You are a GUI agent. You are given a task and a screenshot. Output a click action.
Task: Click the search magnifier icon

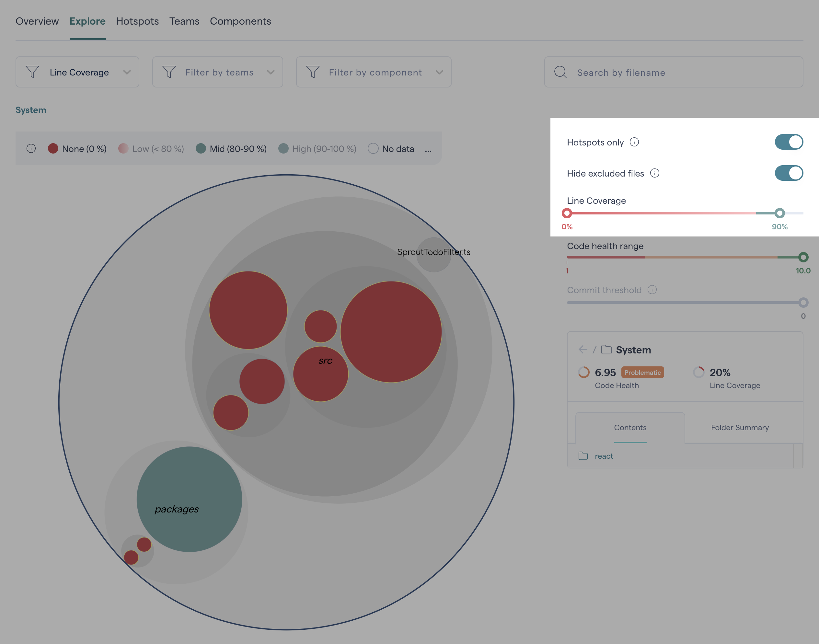560,72
